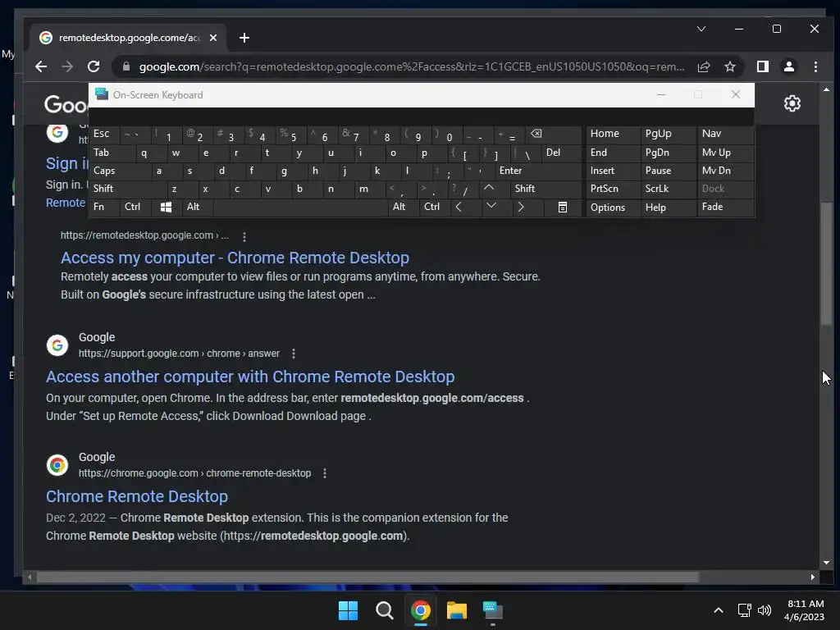Open Chrome three-dot menu

[x=815, y=66]
